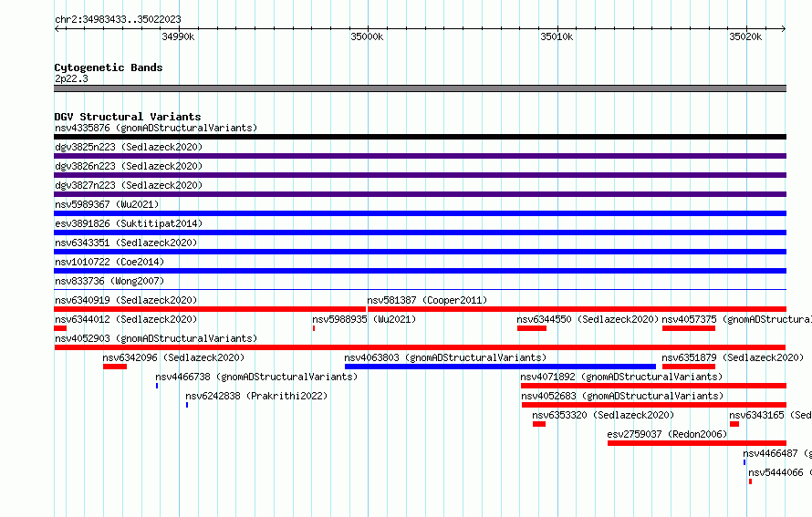Click the small red nsv6353320 bar
Image resolution: width=812 pixels, height=517 pixels.
(x=539, y=424)
